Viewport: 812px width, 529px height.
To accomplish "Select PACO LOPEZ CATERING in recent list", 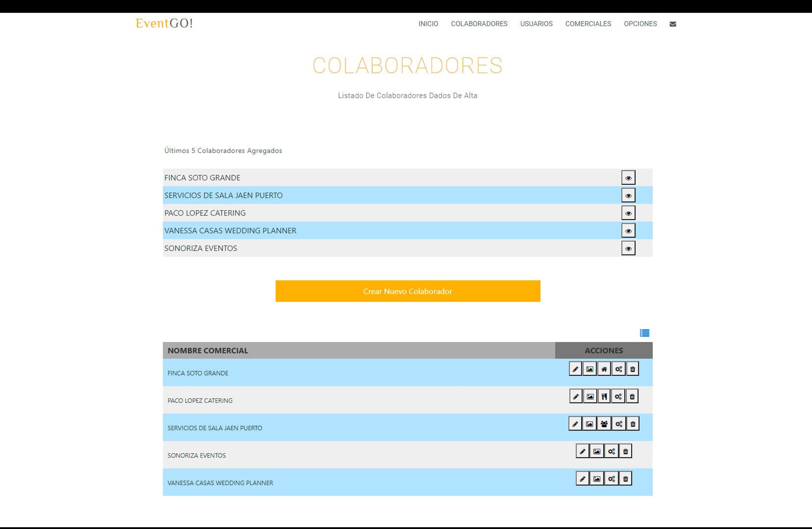I will point(205,213).
